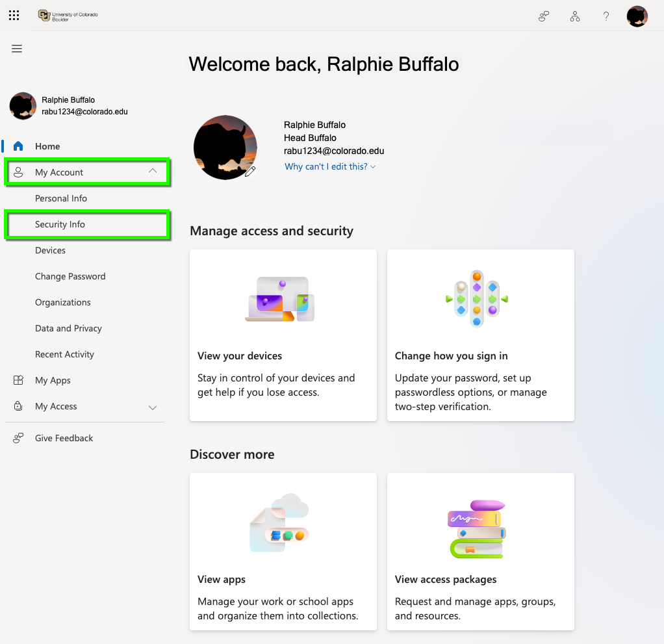Open the View access packages card
The height and width of the screenshot is (644, 664).
pos(481,552)
